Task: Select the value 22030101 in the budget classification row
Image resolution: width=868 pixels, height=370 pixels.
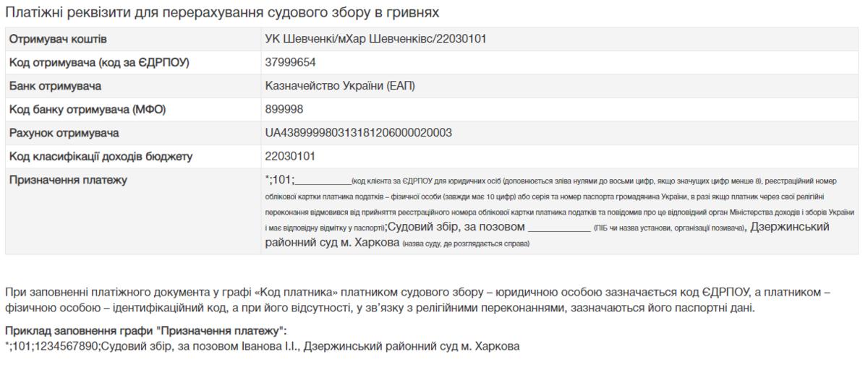Action: [290, 157]
